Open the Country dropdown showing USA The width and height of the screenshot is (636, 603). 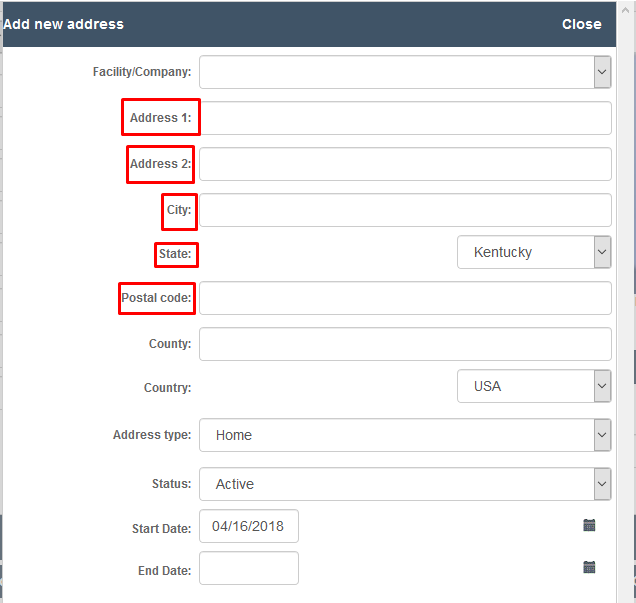coord(534,386)
